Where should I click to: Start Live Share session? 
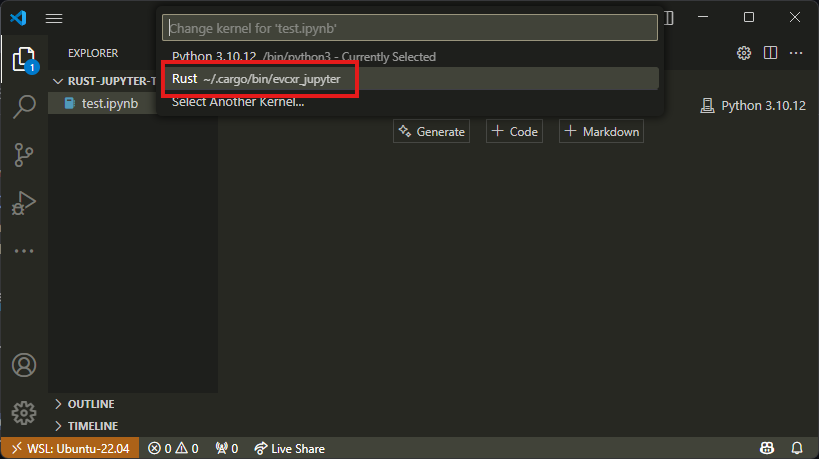(x=289, y=449)
